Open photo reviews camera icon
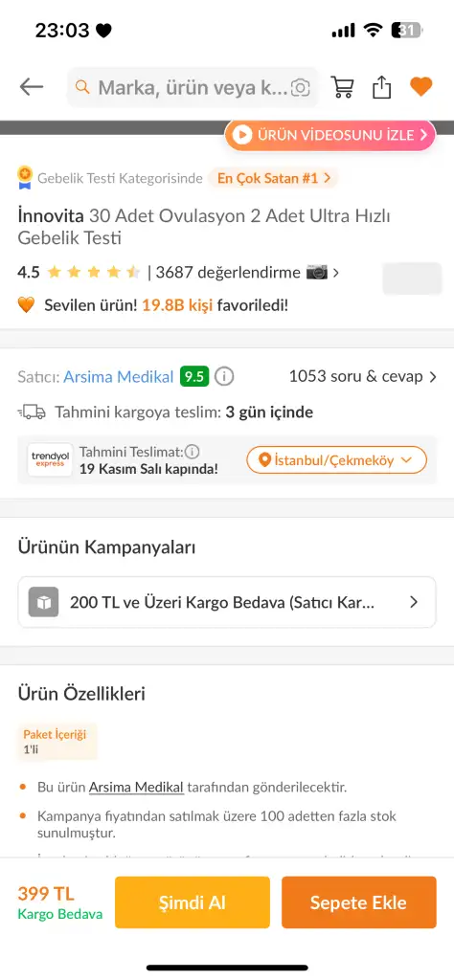This screenshot has height=980, width=454. point(316,273)
